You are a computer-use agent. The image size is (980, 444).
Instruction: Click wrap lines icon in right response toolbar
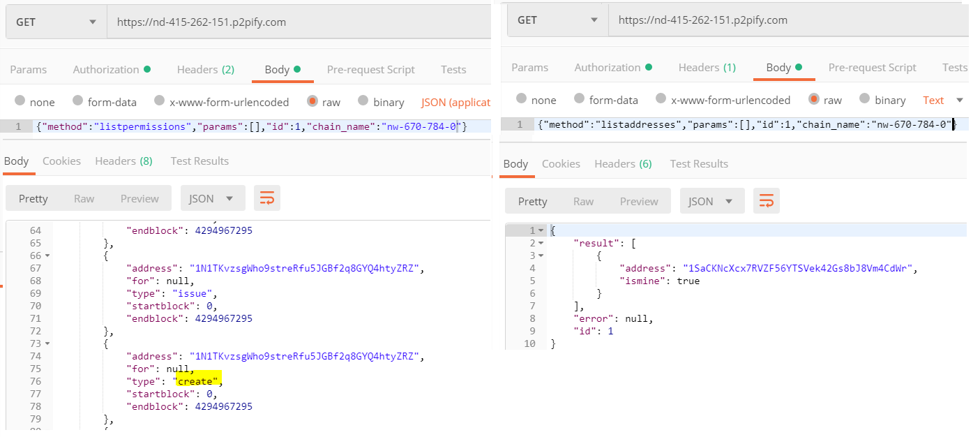coord(766,201)
